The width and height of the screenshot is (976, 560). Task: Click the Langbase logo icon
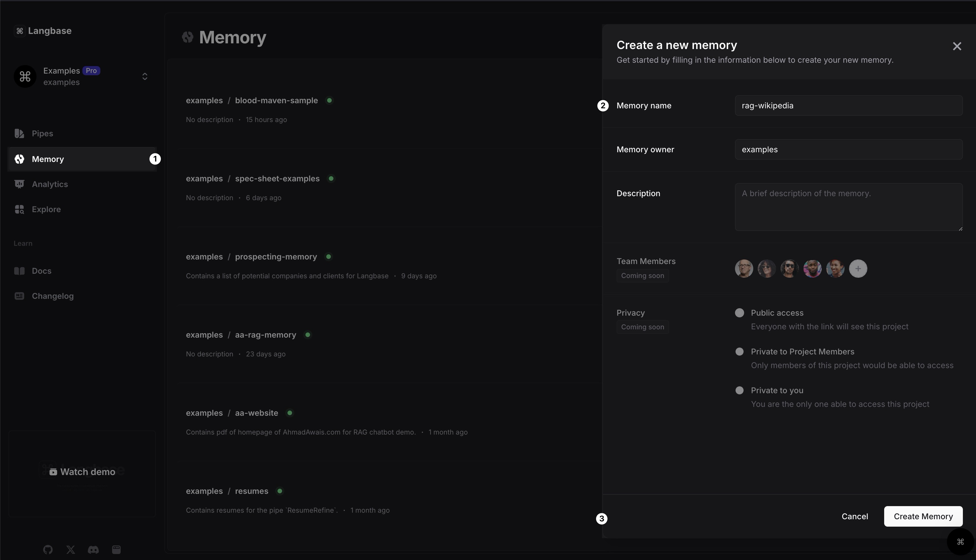tap(20, 31)
